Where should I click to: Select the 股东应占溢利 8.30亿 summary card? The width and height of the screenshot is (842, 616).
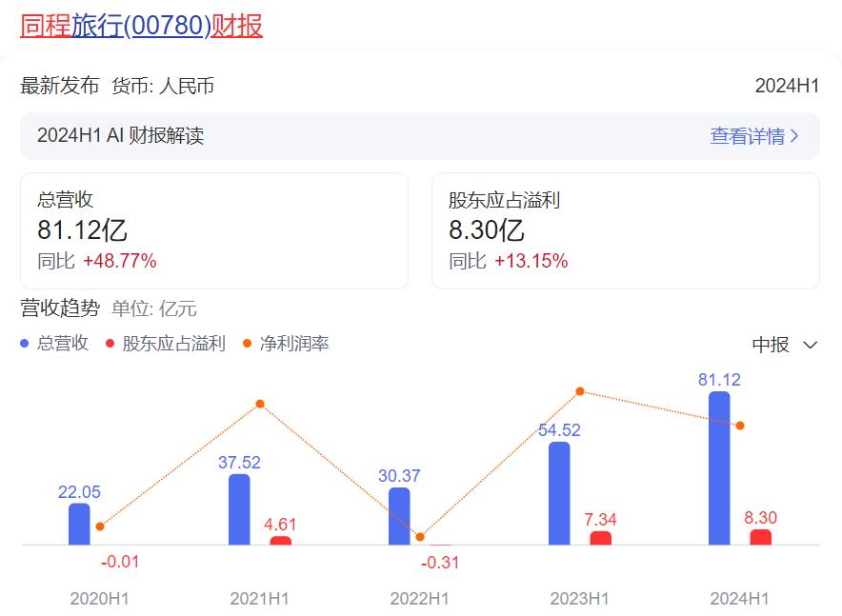click(626, 230)
